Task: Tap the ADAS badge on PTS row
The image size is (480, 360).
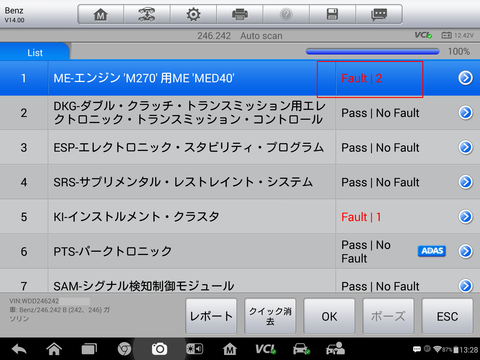Action: pyautogui.click(x=432, y=251)
